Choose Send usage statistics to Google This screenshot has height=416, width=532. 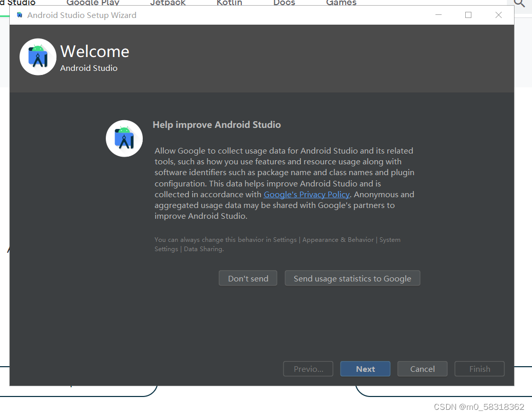(352, 278)
